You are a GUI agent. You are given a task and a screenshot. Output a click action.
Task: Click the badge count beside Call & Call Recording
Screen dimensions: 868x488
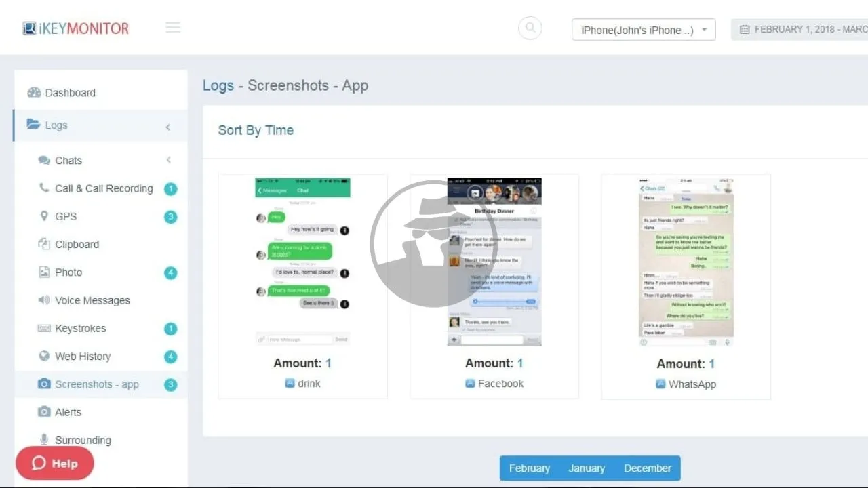171,189
